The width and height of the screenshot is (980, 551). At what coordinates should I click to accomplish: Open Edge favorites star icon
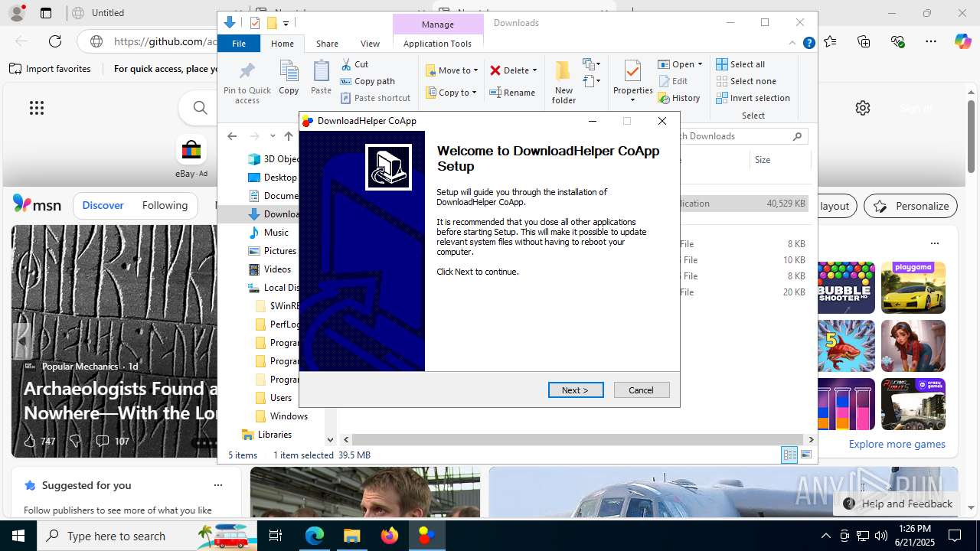click(x=831, y=41)
